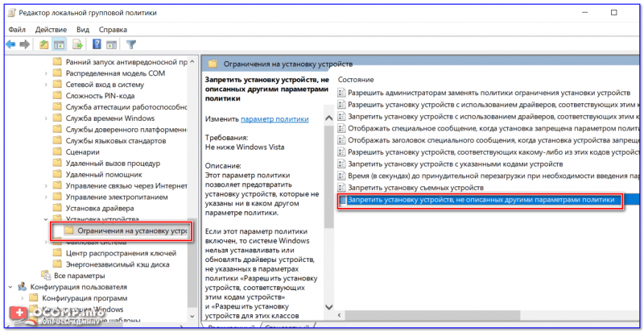Open the 'Файл' menu

[17, 30]
